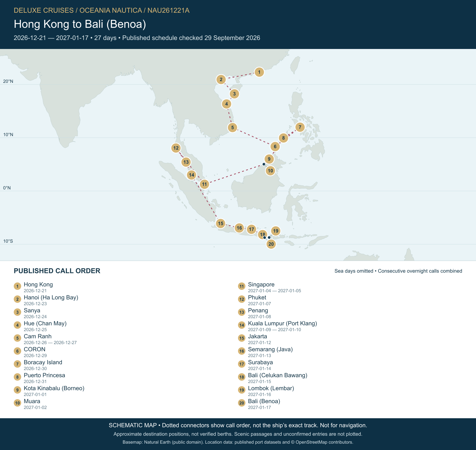Click the 'Sea days omitted' note

tap(354, 271)
